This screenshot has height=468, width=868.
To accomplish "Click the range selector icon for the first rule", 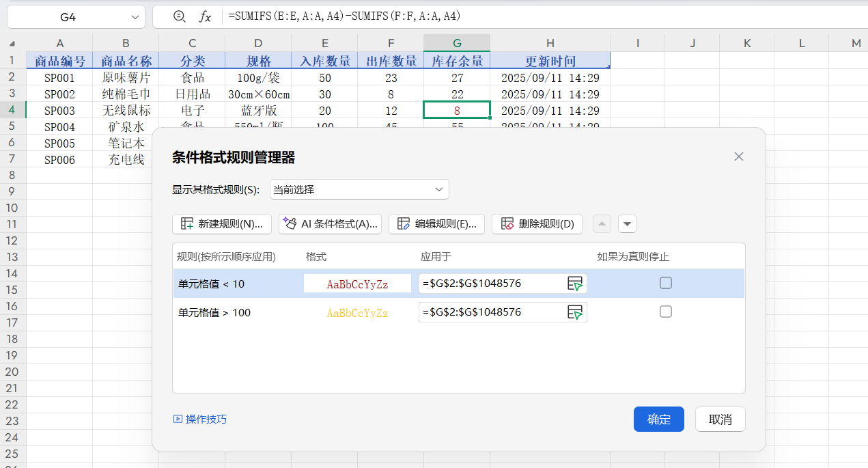I will tap(576, 283).
